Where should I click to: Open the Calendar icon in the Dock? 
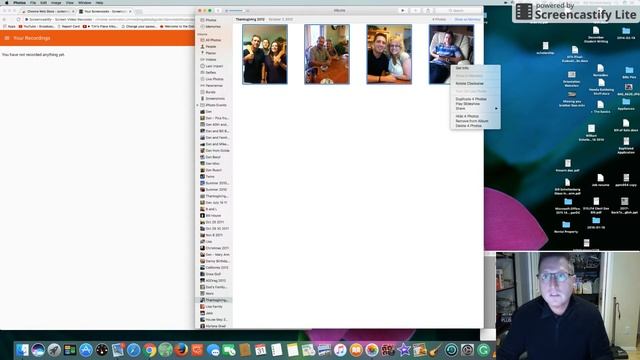click(260, 350)
